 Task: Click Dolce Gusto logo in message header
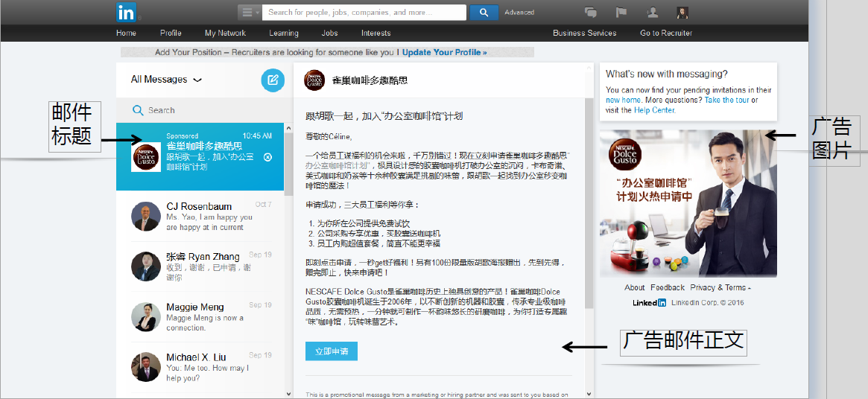[314, 80]
